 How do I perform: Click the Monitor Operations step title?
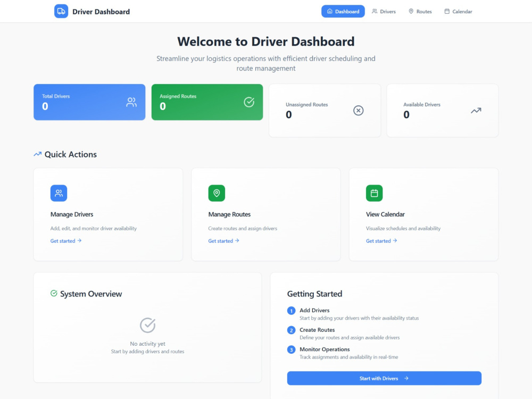point(325,350)
